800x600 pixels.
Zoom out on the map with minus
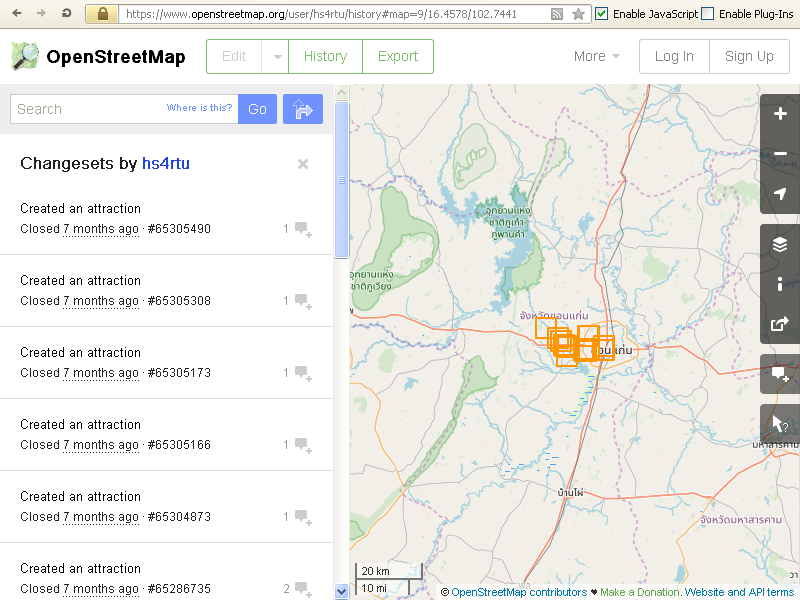point(780,154)
